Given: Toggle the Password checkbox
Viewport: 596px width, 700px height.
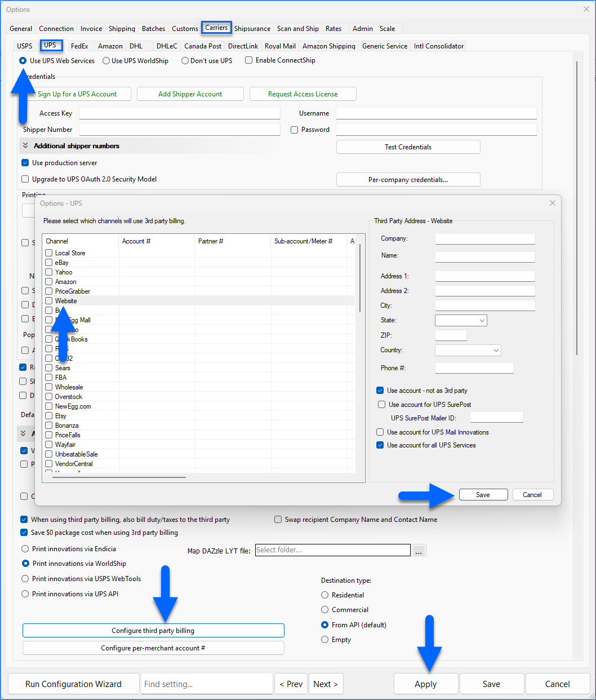Looking at the screenshot, I should click(x=294, y=130).
